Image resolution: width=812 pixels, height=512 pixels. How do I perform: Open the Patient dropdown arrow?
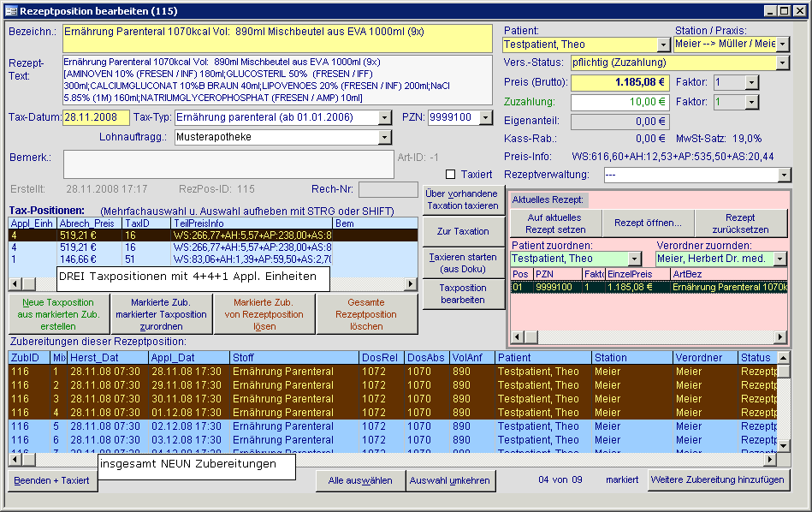point(663,45)
